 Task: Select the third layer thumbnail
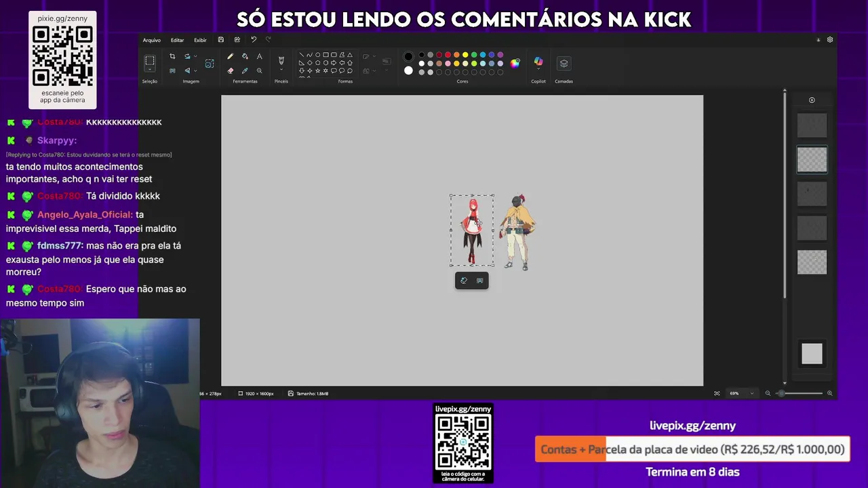point(812,194)
